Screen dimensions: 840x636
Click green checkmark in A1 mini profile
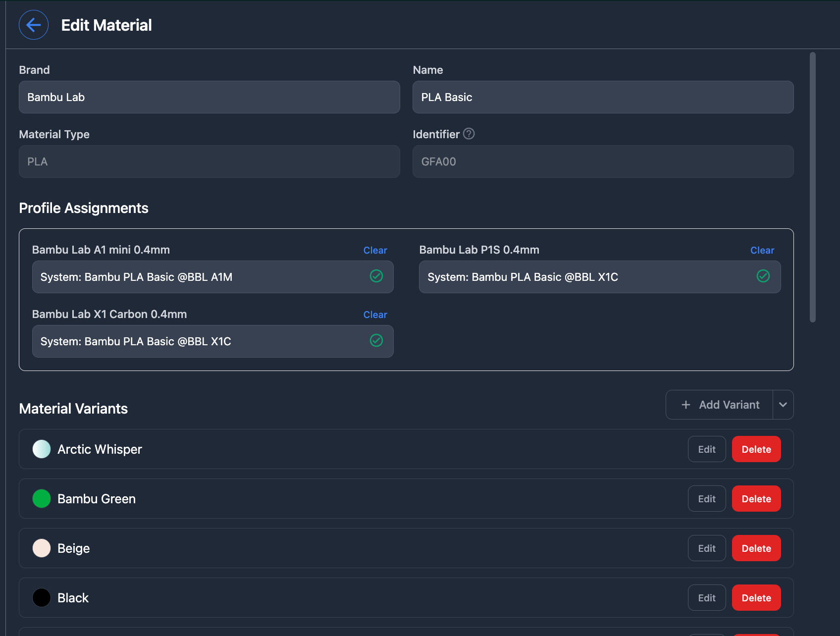[376, 276]
